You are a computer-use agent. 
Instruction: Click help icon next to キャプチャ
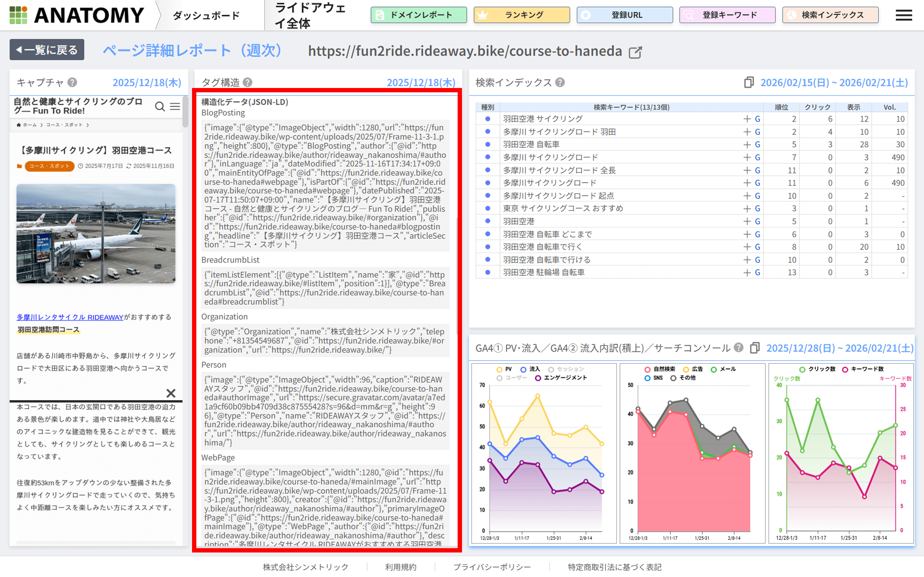[x=72, y=83]
